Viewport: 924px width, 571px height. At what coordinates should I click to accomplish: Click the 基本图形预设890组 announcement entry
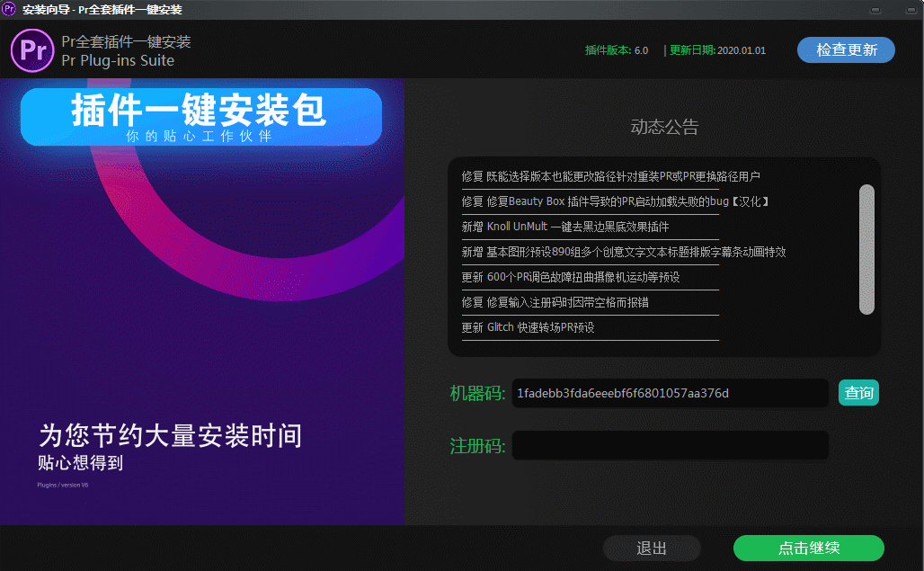[x=624, y=252]
